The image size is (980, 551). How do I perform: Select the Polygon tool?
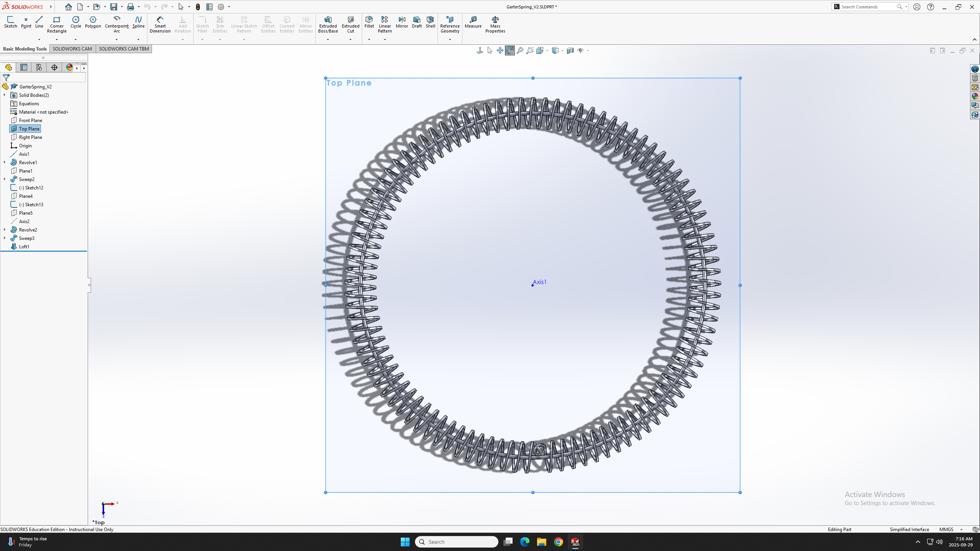(93, 22)
